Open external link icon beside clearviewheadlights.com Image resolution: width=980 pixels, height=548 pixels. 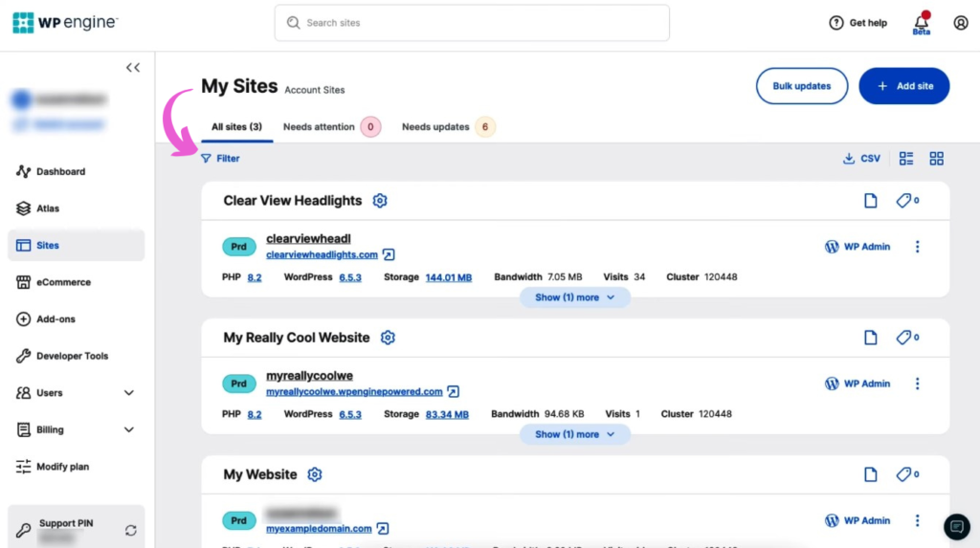pyautogui.click(x=389, y=255)
